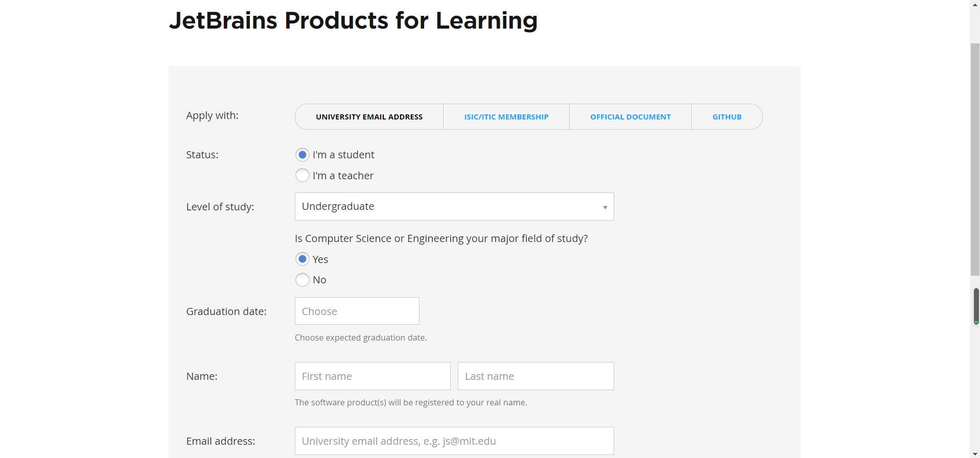Choose Yes for Computer Science major
Image resolution: width=980 pixels, height=458 pixels.
302,259
